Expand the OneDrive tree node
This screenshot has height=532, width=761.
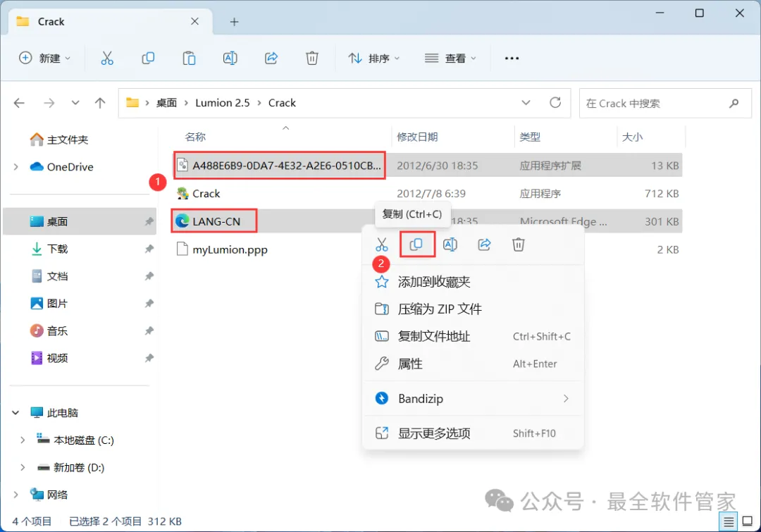[16, 167]
